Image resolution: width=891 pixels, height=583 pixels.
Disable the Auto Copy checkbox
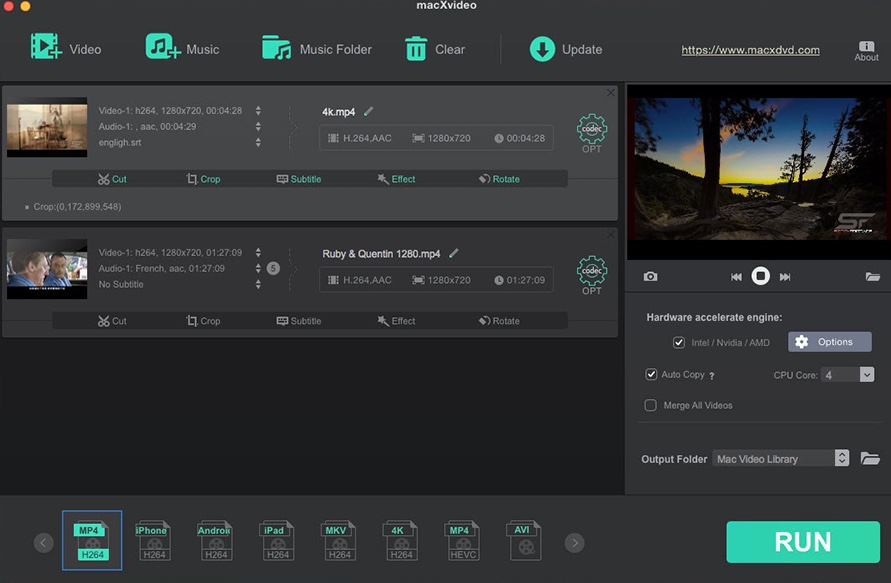651,374
